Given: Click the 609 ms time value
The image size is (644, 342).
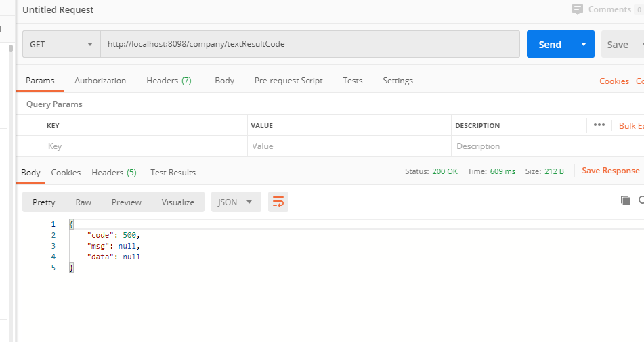Looking at the screenshot, I should click(502, 171).
